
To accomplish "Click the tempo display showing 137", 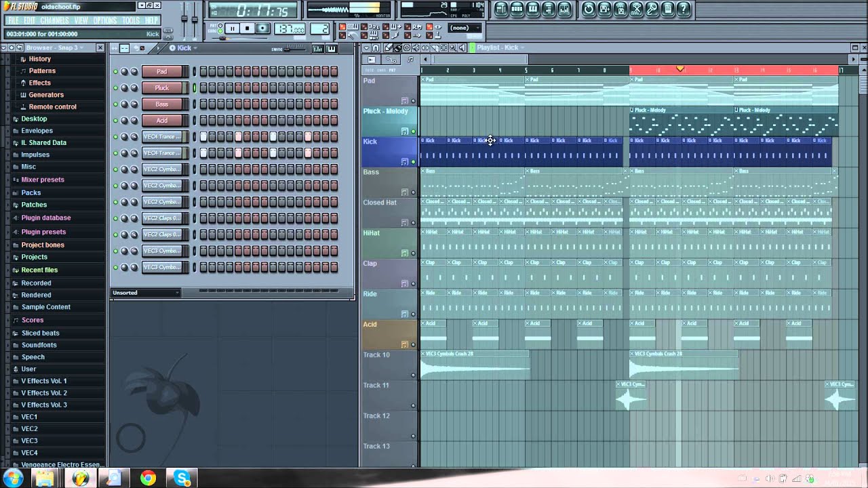I will pyautogui.click(x=290, y=28).
